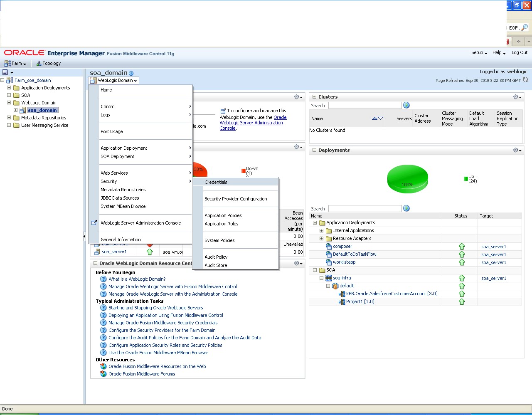Click the soa-infra cluster icon in Deployments table
The height and width of the screenshot is (415, 532).
(x=329, y=278)
